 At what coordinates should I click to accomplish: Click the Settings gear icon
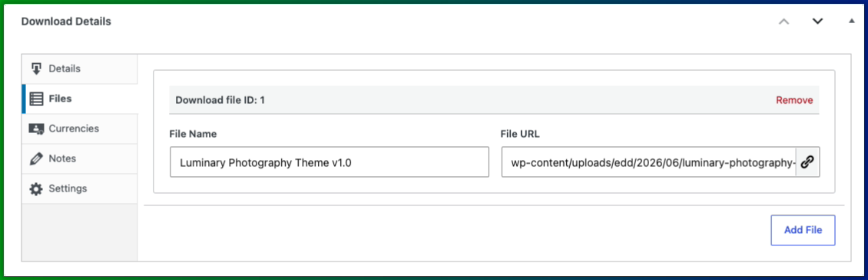pyautogui.click(x=36, y=189)
